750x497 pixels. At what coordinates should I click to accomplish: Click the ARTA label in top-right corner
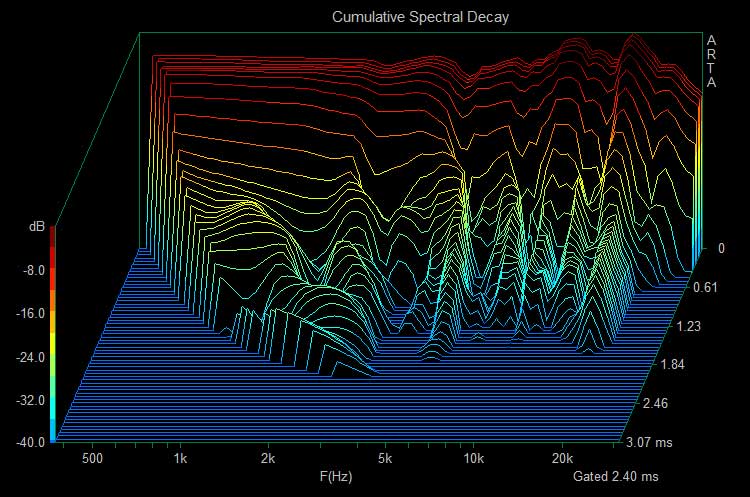pyautogui.click(x=712, y=61)
